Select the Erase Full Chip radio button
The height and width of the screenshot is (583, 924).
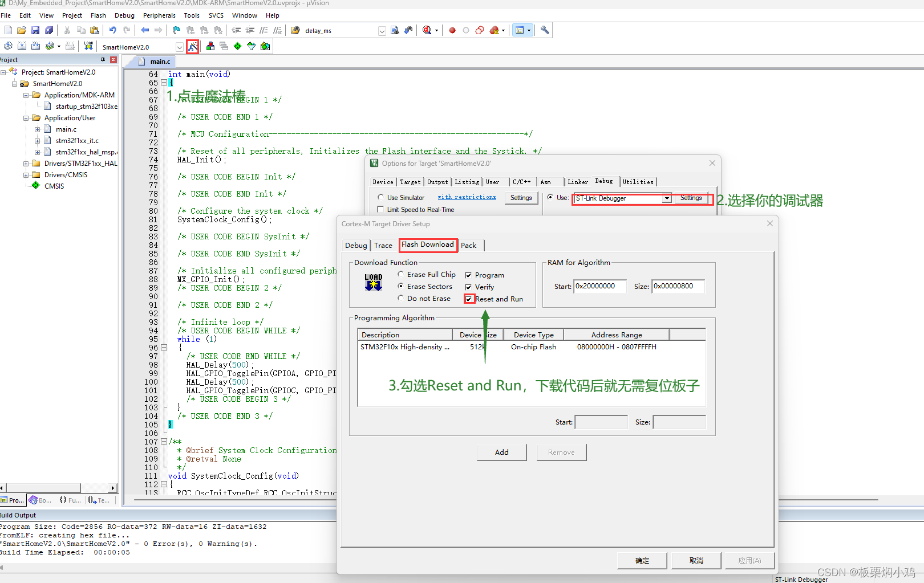coord(401,274)
